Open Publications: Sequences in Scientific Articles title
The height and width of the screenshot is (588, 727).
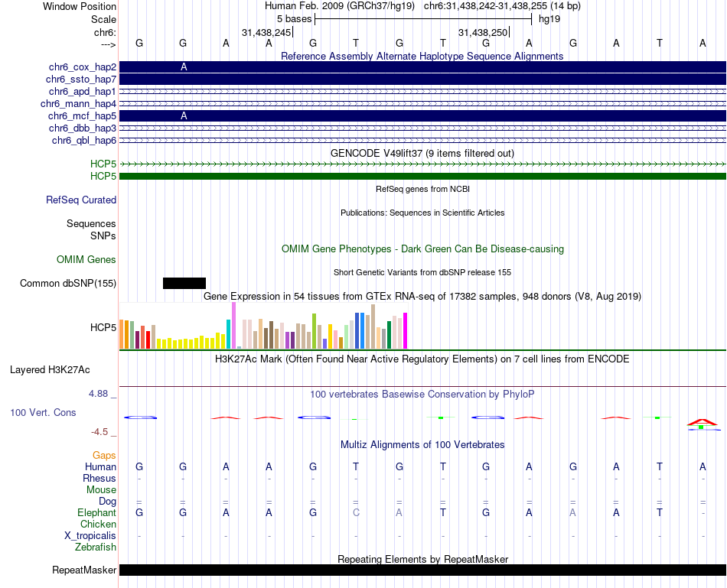[x=422, y=213]
